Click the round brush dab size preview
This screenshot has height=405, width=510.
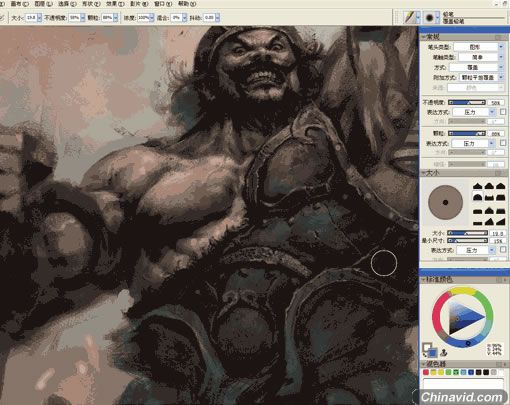click(x=445, y=202)
